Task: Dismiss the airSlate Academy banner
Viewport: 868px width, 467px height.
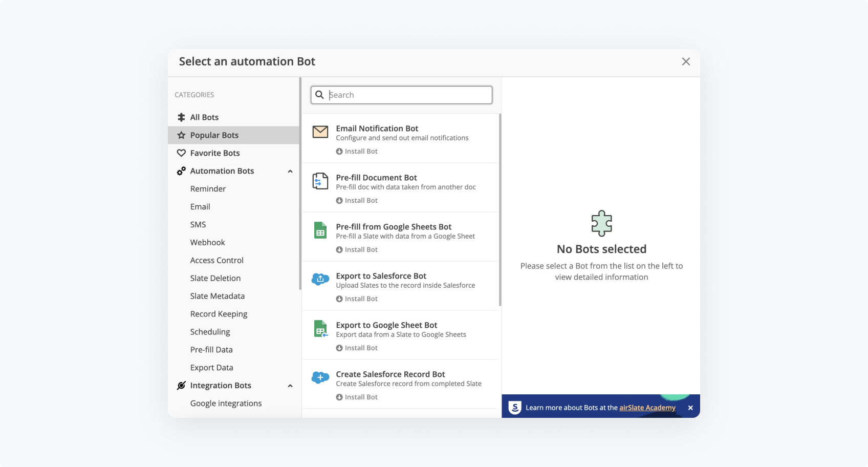Action: coord(690,408)
